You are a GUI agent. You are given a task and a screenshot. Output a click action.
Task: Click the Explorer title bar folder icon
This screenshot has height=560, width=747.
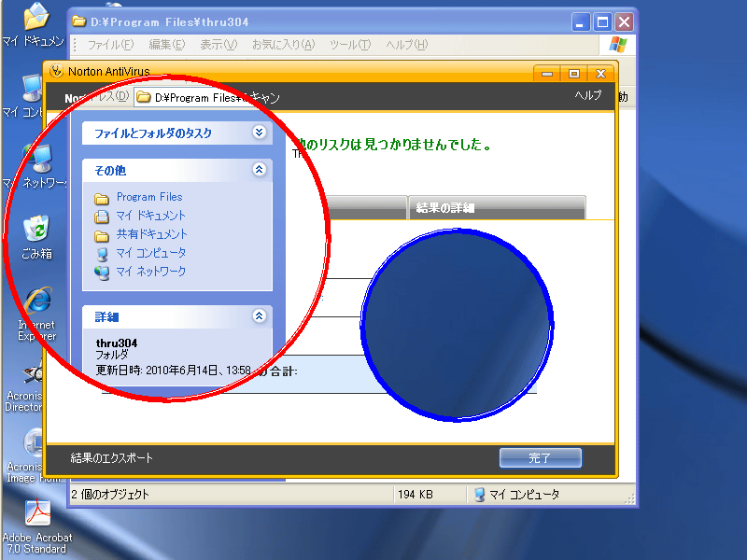point(79,21)
